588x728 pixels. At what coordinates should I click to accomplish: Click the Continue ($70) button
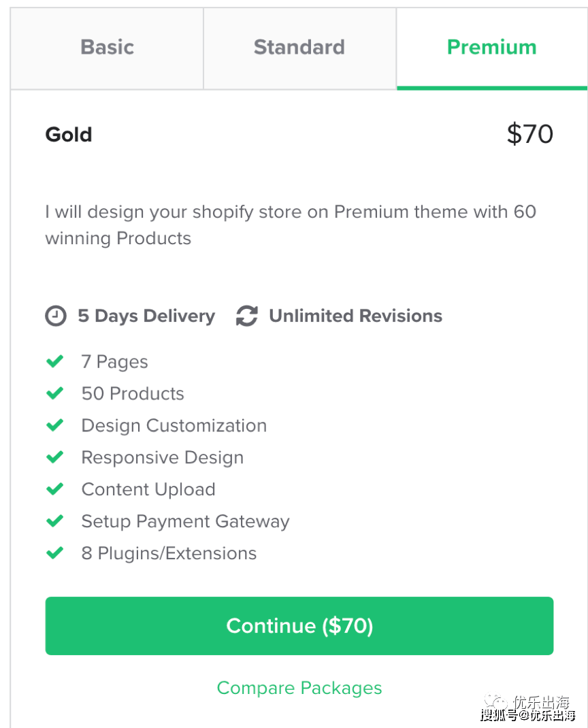click(x=299, y=625)
